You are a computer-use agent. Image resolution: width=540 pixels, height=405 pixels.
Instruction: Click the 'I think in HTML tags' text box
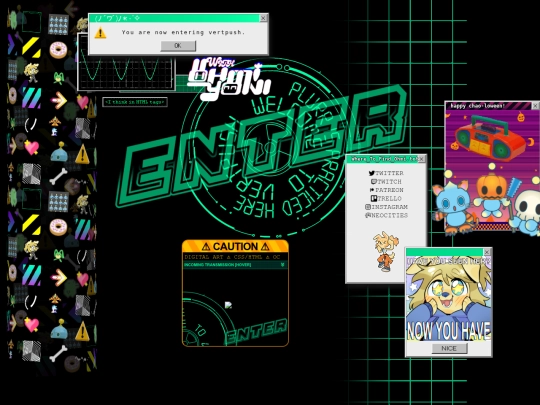tap(135, 102)
